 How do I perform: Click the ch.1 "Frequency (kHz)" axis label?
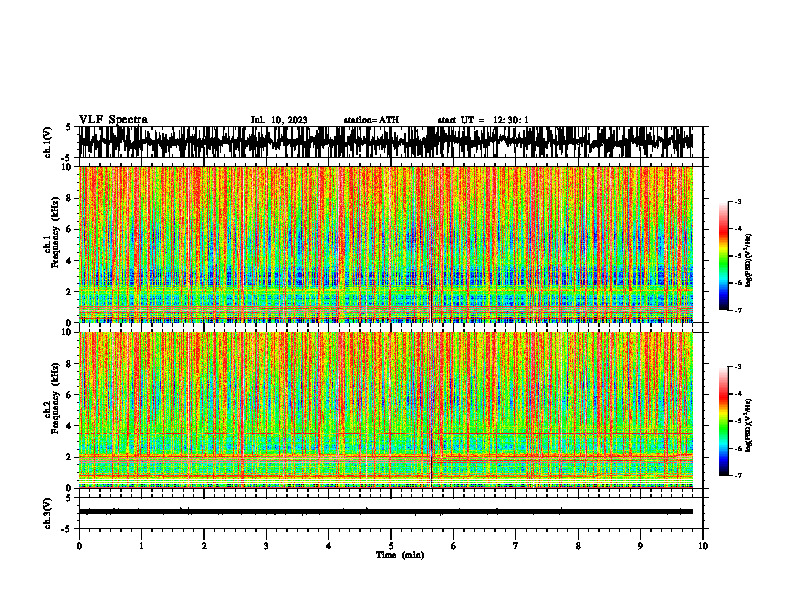pyautogui.click(x=55, y=232)
